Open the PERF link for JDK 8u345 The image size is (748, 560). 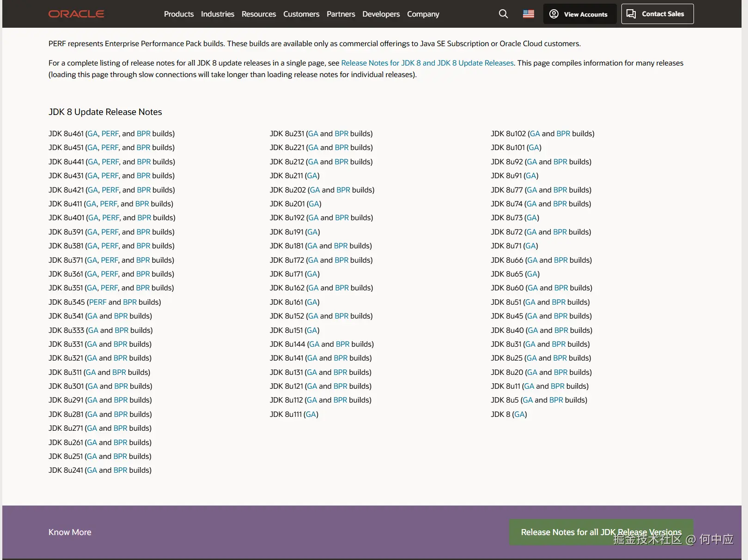point(97,302)
